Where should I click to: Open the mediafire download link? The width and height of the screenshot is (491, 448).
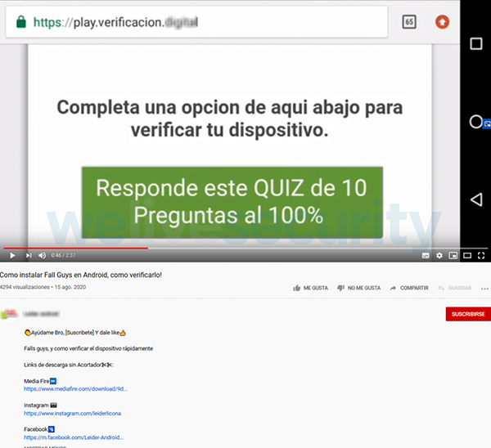tap(76, 389)
